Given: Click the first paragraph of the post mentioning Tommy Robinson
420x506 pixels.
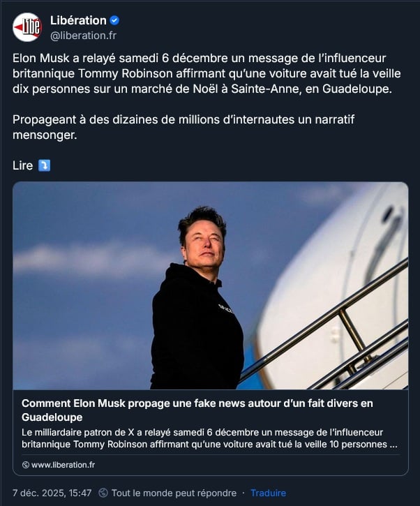Looking at the screenshot, I should (x=207, y=73).
